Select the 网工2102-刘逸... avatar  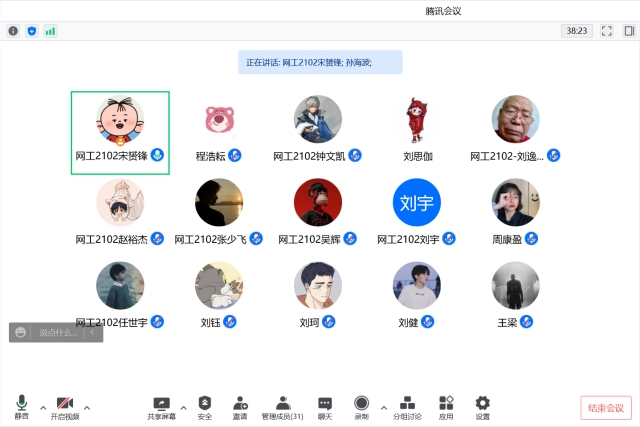[x=516, y=119]
